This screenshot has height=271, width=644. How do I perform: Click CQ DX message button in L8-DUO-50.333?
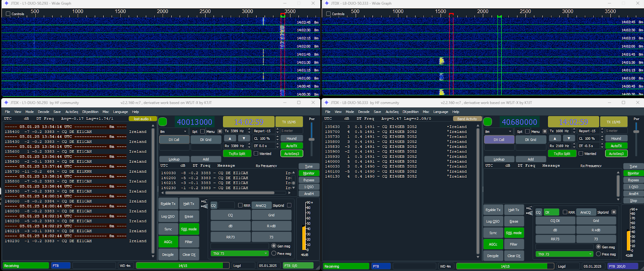tap(555, 221)
